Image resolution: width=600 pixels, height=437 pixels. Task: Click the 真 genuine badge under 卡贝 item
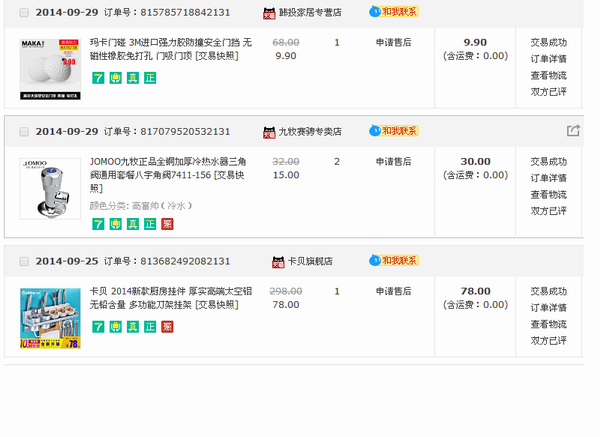[133, 326]
